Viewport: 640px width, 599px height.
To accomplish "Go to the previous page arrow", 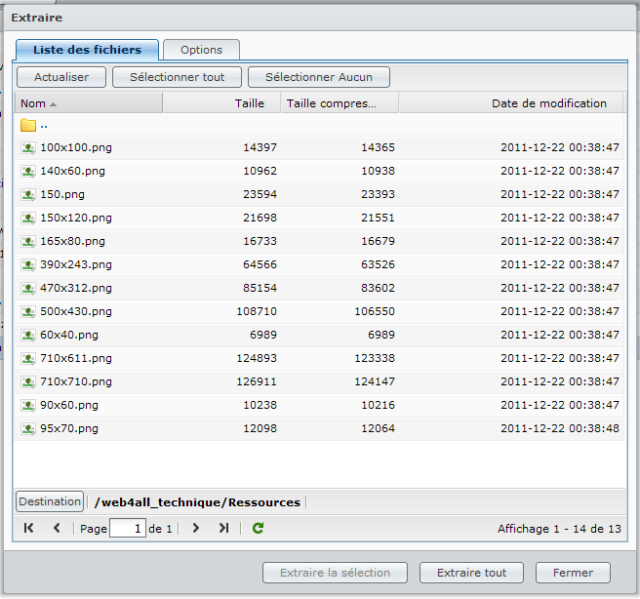I will click(x=56, y=528).
